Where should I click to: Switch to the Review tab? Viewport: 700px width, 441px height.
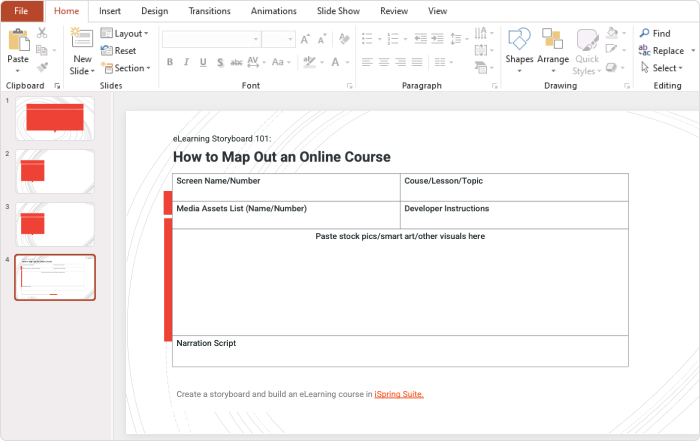click(x=394, y=11)
